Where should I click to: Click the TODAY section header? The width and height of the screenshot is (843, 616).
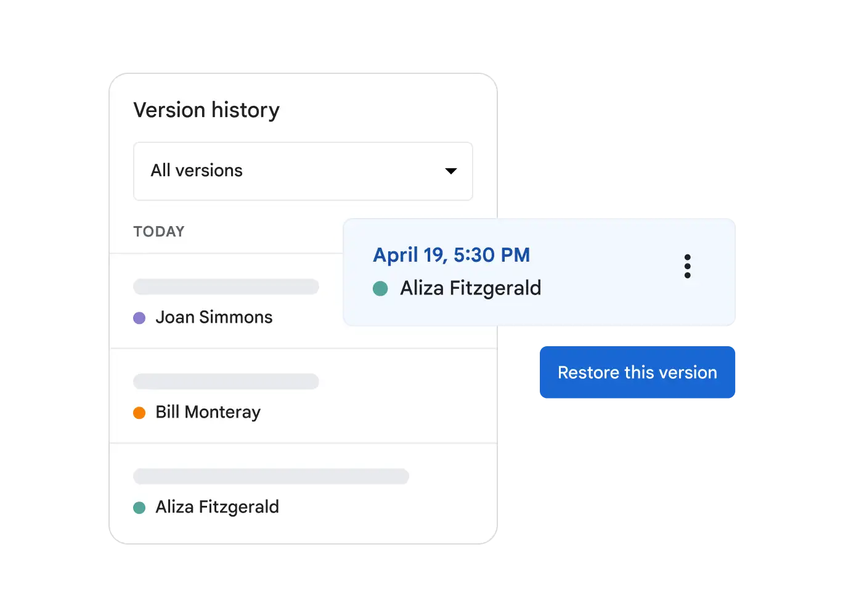tap(159, 232)
